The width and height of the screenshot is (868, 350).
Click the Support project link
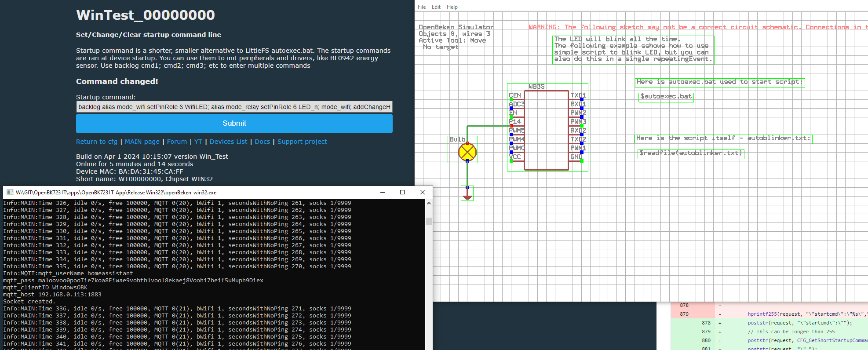pos(302,142)
